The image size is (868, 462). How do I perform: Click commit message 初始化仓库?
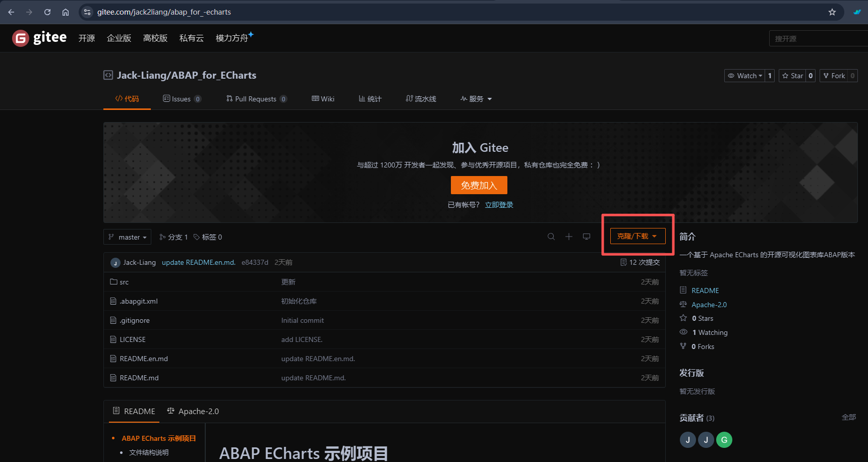coord(299,301)
